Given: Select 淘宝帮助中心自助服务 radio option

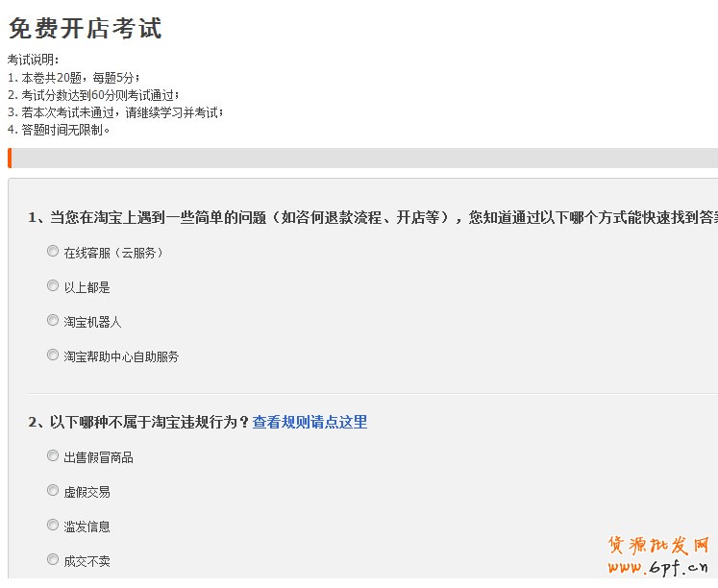Looking at the screenshot, I should [53, 355].
